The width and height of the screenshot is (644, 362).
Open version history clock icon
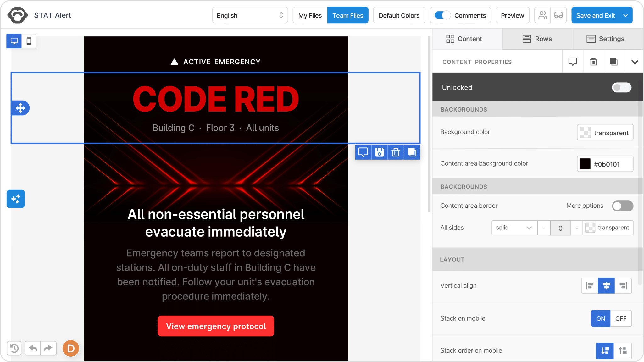[14, 348]
